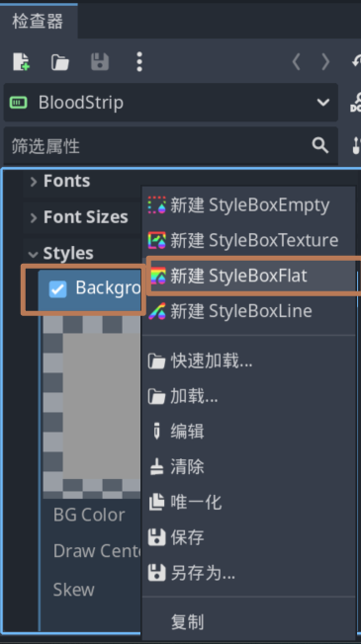
Task: Go to the previous edited object arrow
Action: [296, 62]
